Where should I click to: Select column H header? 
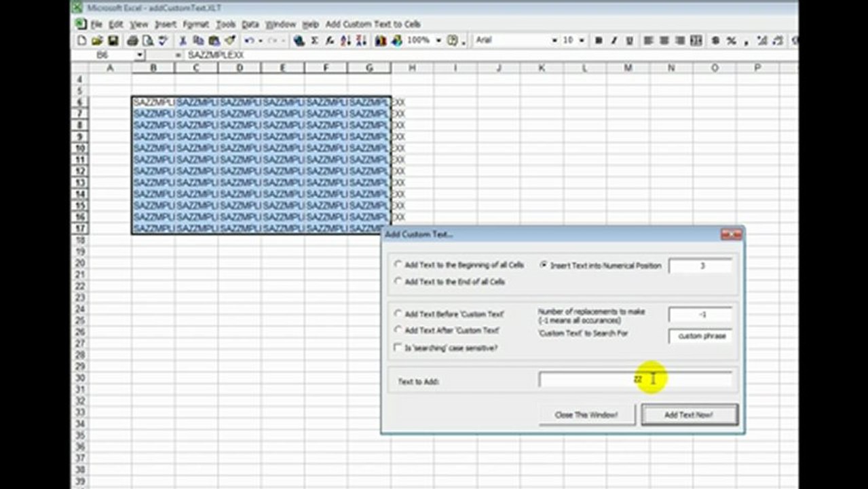pyautogui.click(x=412, y=68)
